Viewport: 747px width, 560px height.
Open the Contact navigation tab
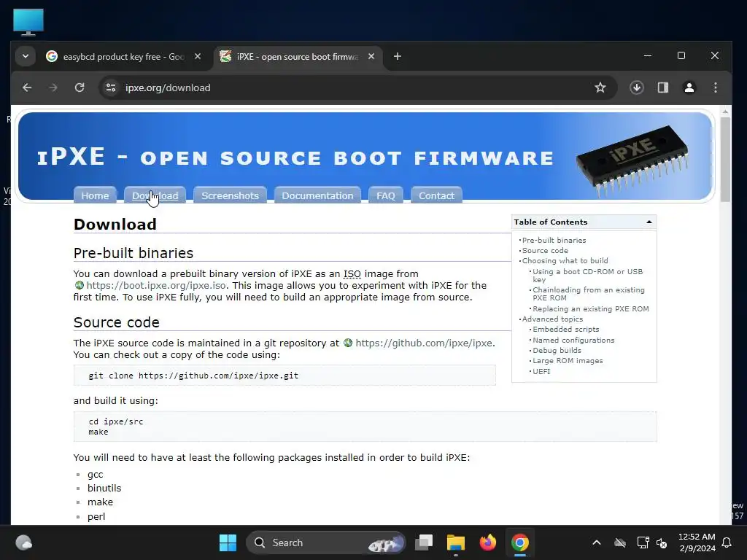tap(436, 195)
